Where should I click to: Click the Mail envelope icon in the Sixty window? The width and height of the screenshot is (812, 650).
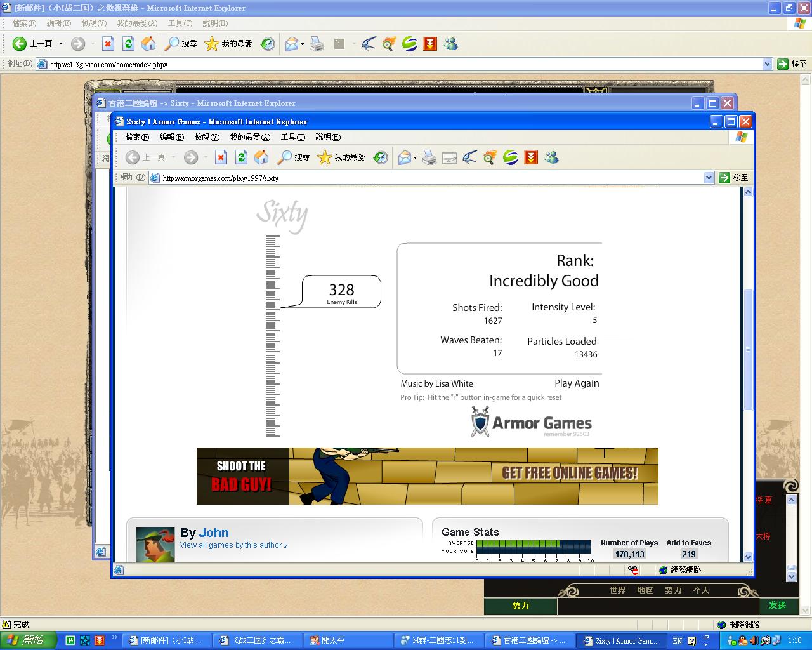coord(405,157)
